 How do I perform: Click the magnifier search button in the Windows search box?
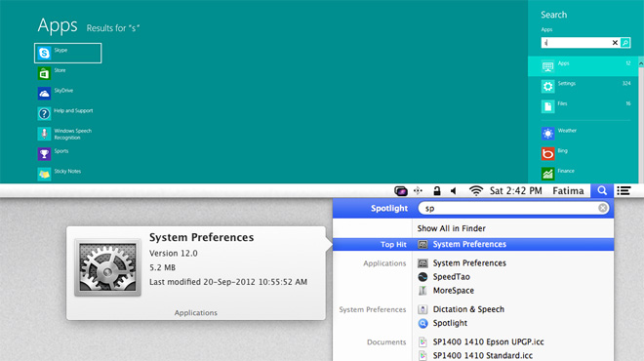[625, 42]
